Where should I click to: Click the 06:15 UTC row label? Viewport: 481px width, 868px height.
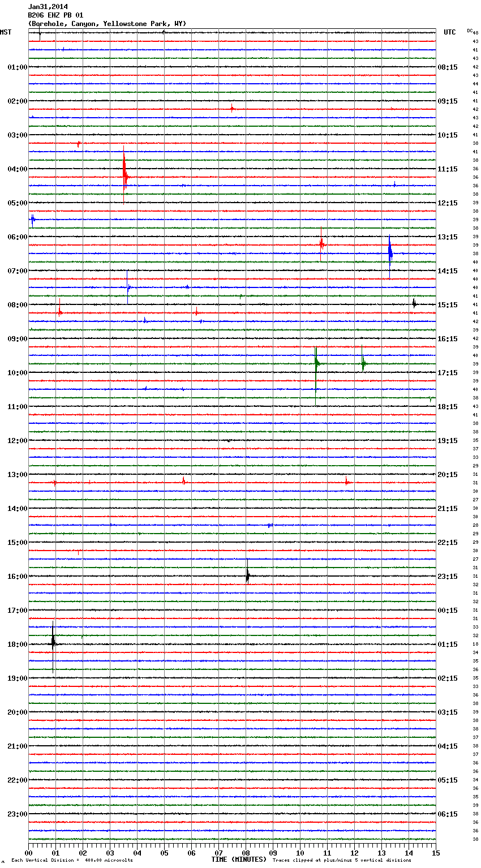click(x=448, y=814)
